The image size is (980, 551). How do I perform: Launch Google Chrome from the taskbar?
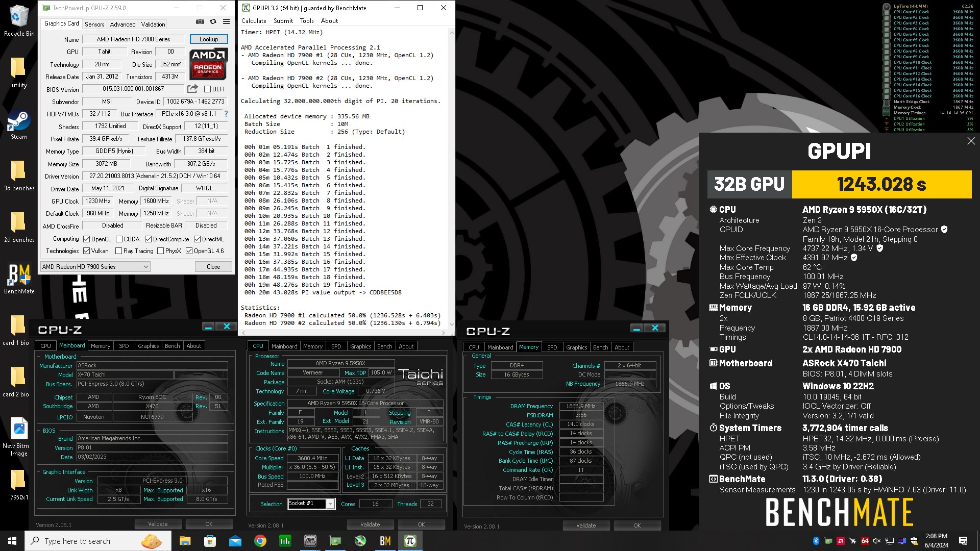(x=260, y=541)
